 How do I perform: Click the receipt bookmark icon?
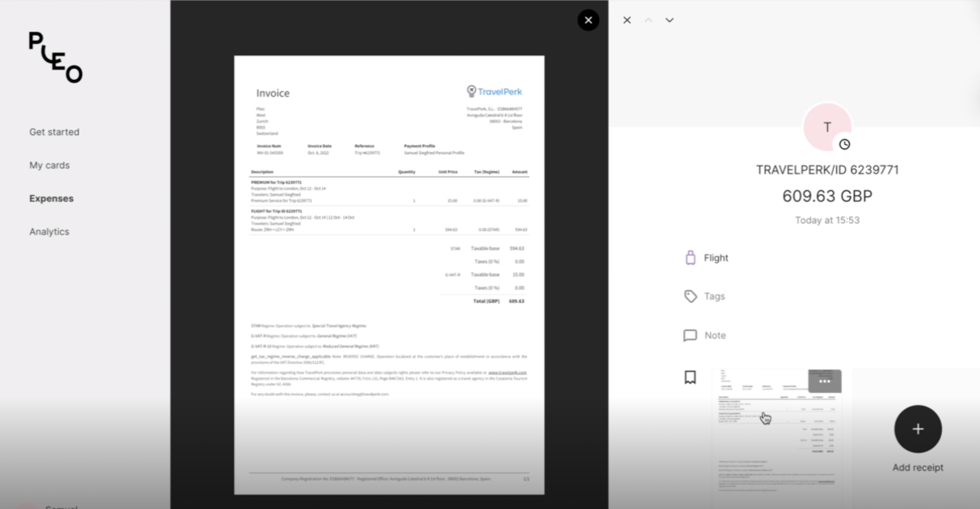(690, 378)
